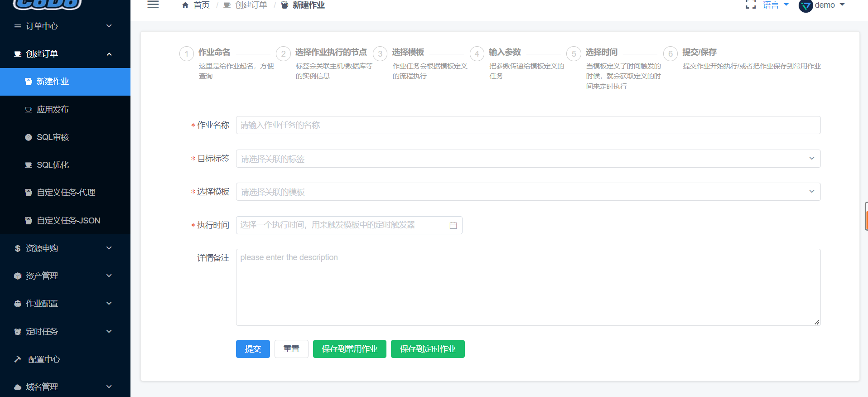Open the 语言 language dropdown
Screen dimensions: 868x397
(776, 5)
